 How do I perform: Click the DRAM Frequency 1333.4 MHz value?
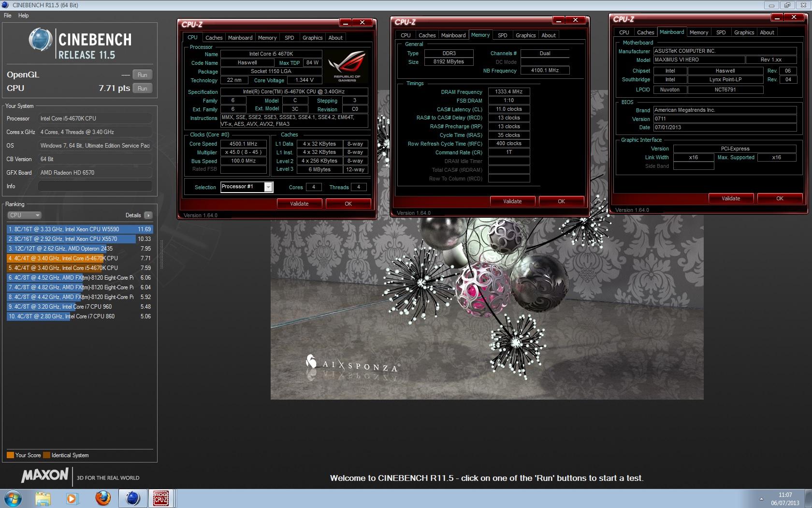tap(509, 91)
